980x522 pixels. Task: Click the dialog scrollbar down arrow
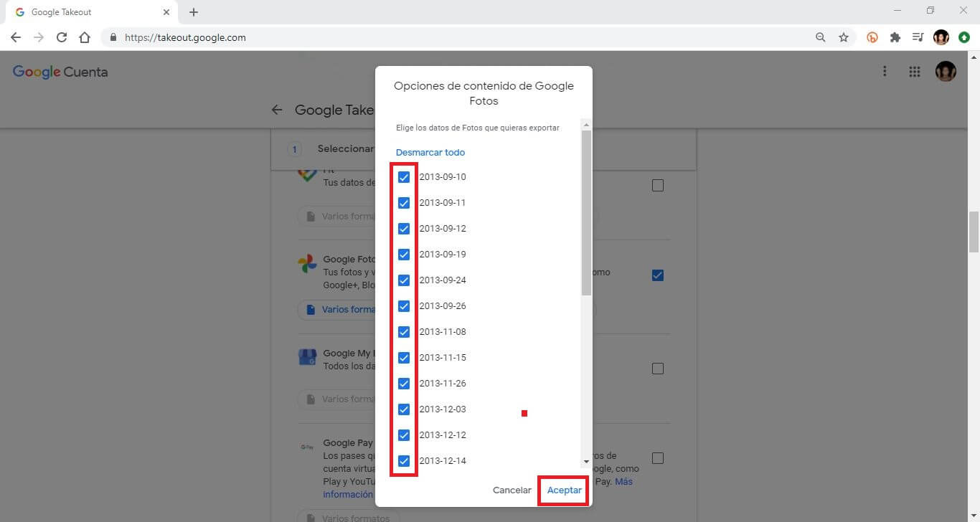coord(586,462)
